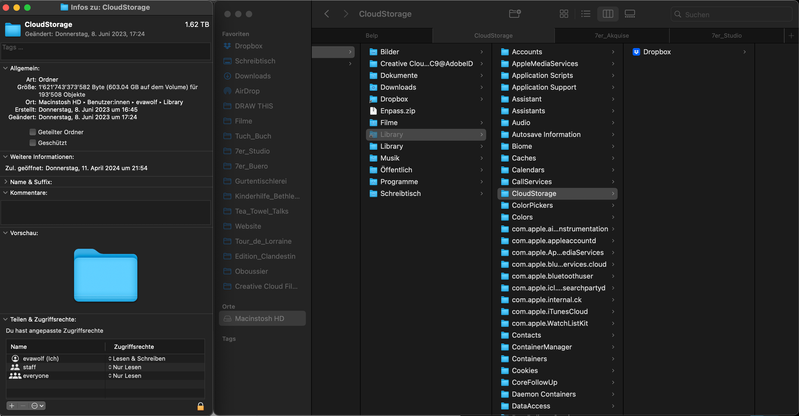Open the Caches folder
This screenshot has height=416, width=799.
coord(524,158)
